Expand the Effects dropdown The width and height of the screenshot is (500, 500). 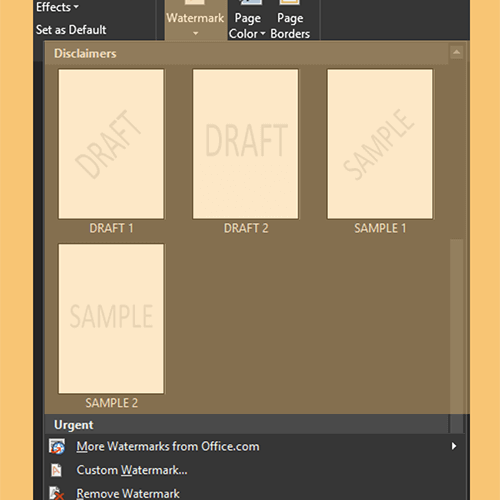tap(57, 7)
